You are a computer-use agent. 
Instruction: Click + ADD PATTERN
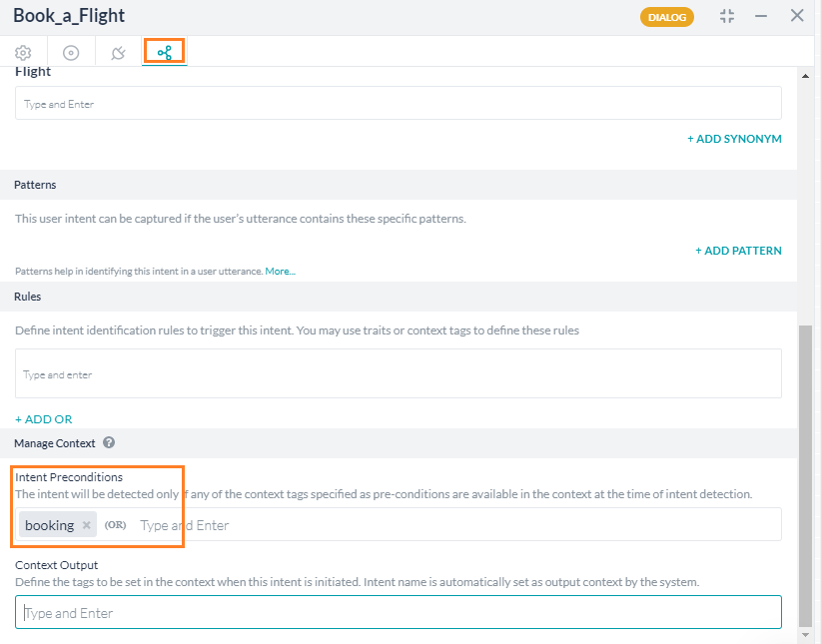tap(738, 251)
